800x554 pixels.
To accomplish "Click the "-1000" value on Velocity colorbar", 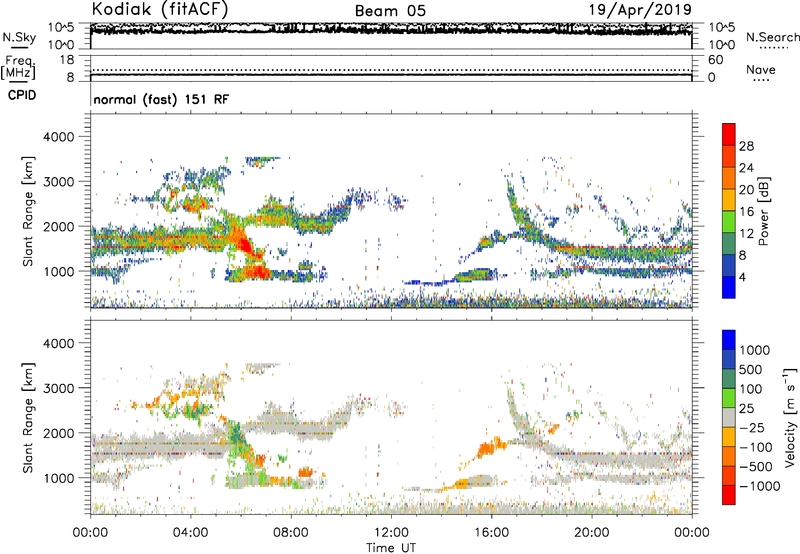I will tap(759, 486).
